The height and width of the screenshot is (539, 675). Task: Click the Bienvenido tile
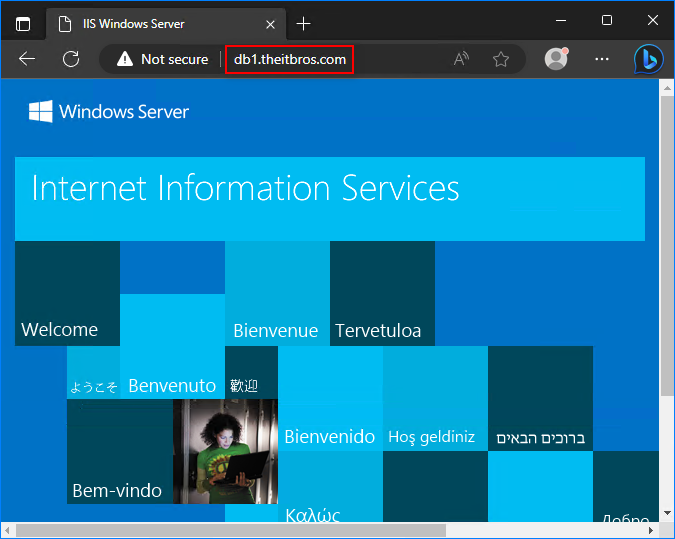tap(330, 399)
